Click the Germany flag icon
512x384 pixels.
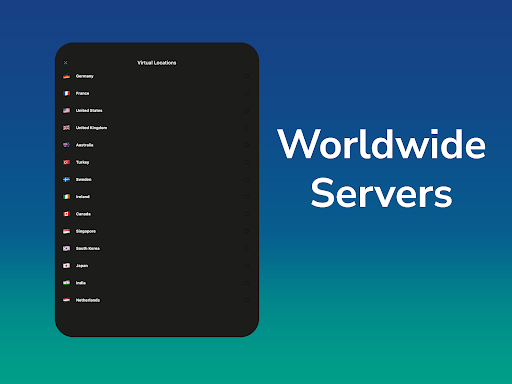tap(67, 76)
